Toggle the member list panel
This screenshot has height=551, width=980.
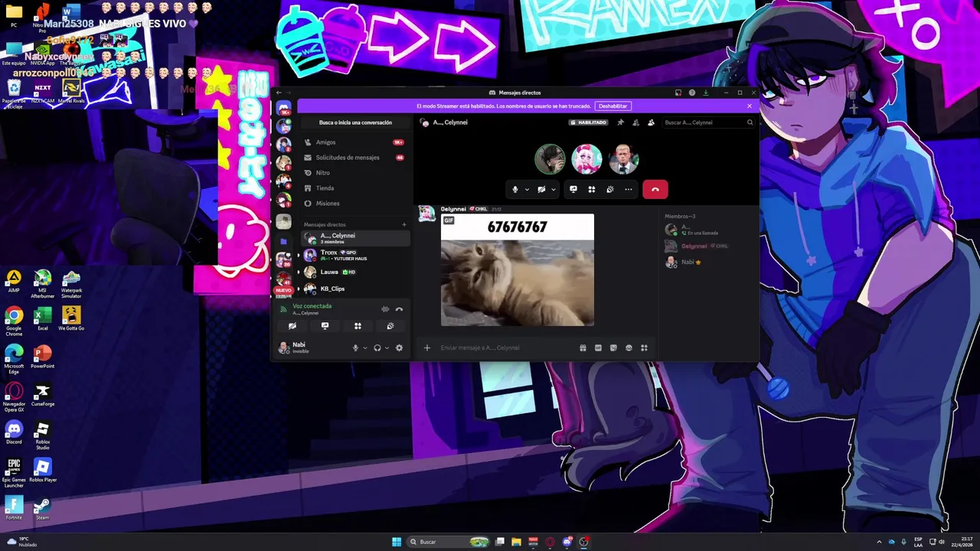651,122
